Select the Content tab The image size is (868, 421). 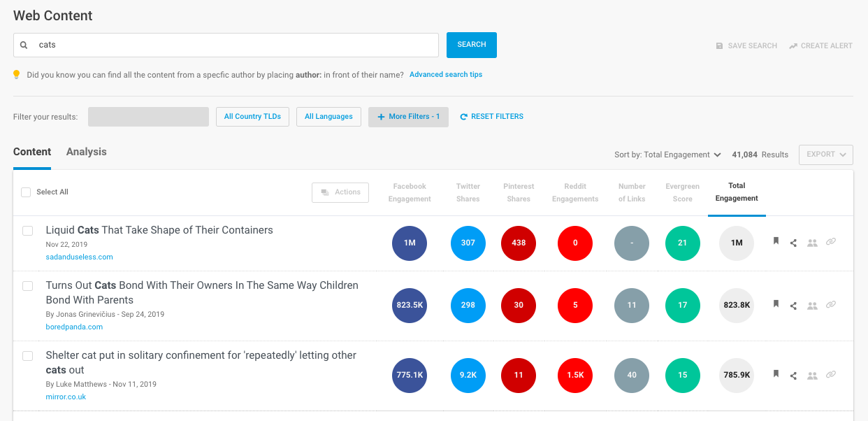[32, 152]
